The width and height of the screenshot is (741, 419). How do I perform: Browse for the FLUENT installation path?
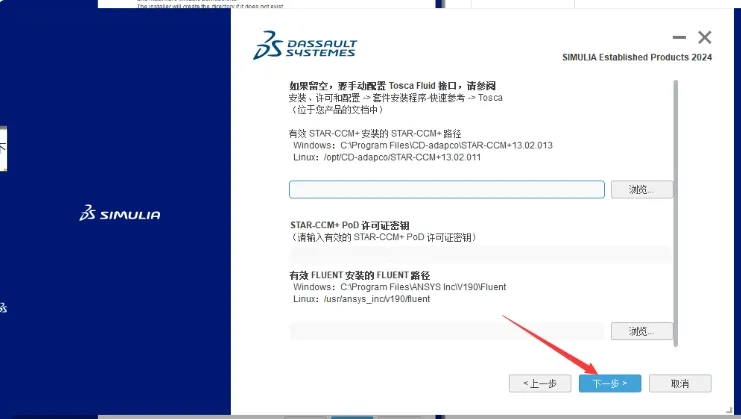641,331
